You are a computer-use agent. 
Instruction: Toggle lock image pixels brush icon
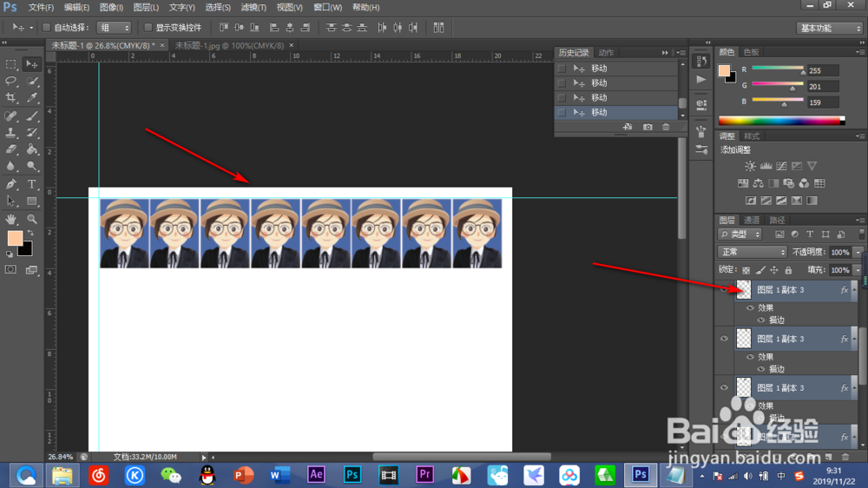760,270
